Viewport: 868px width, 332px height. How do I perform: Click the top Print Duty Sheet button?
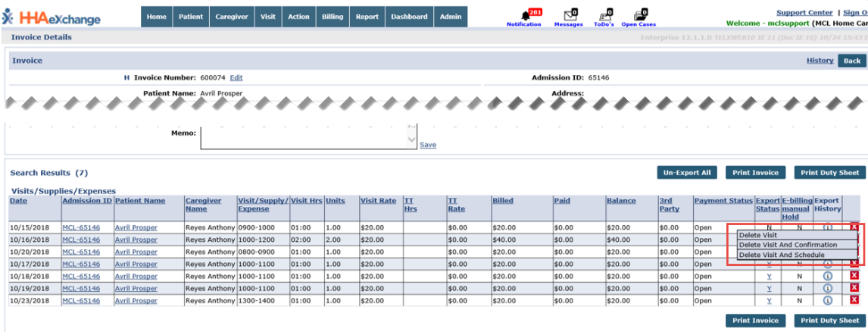tap(829, 173)
